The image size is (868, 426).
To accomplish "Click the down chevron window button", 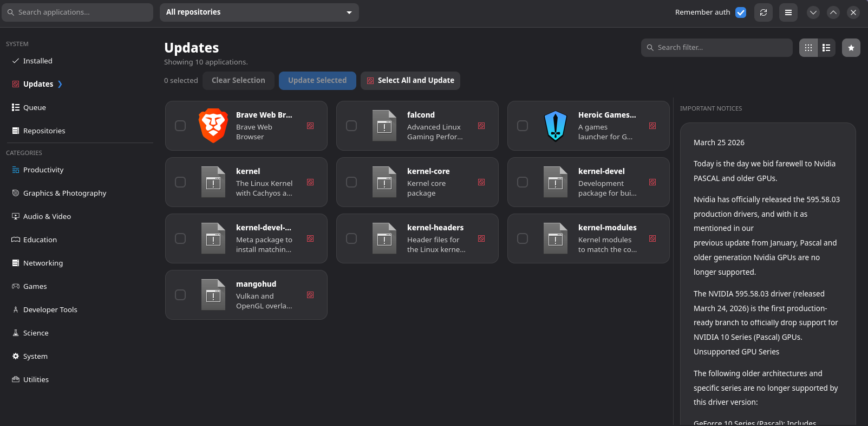I will 813,12.
